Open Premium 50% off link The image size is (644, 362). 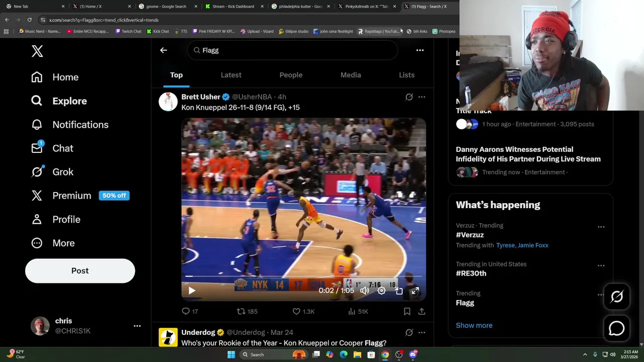click(x=80, y=196)
